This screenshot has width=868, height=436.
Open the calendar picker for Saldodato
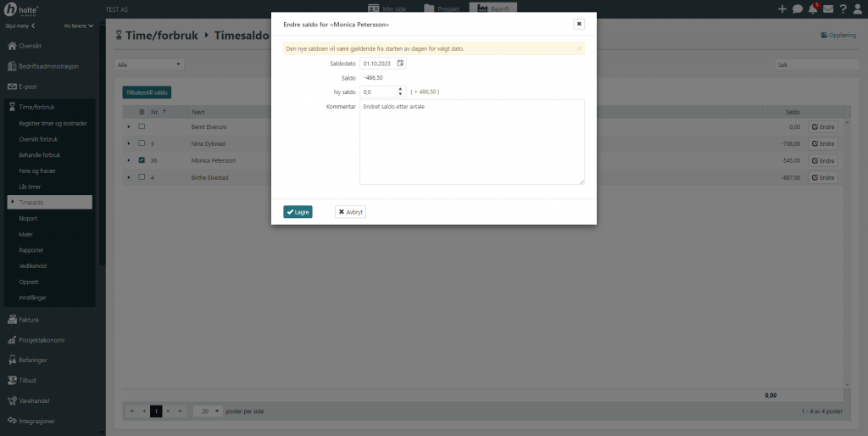click(x=400, y=63)
